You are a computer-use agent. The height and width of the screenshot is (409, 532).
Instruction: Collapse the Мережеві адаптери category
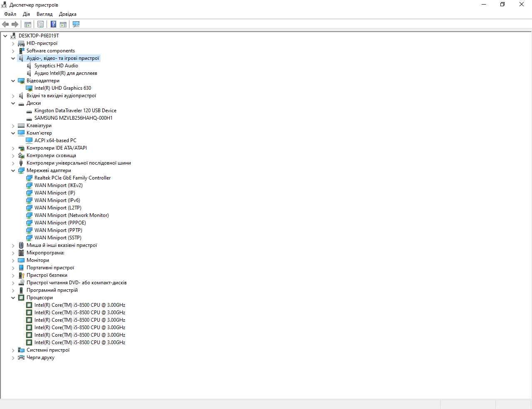point(13,170)
